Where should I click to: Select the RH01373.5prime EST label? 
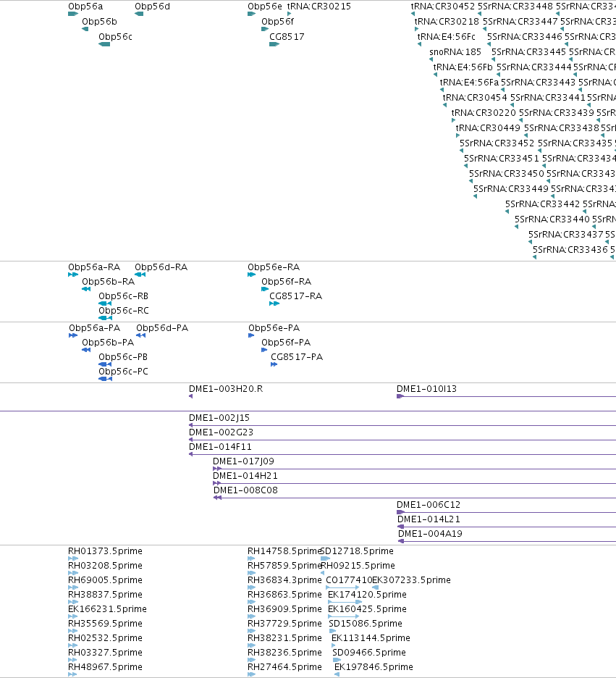[x=106, y=551]
